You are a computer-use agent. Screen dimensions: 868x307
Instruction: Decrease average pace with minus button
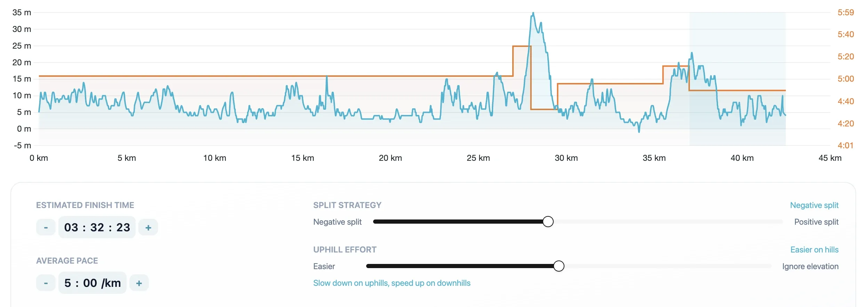point(46,283)
